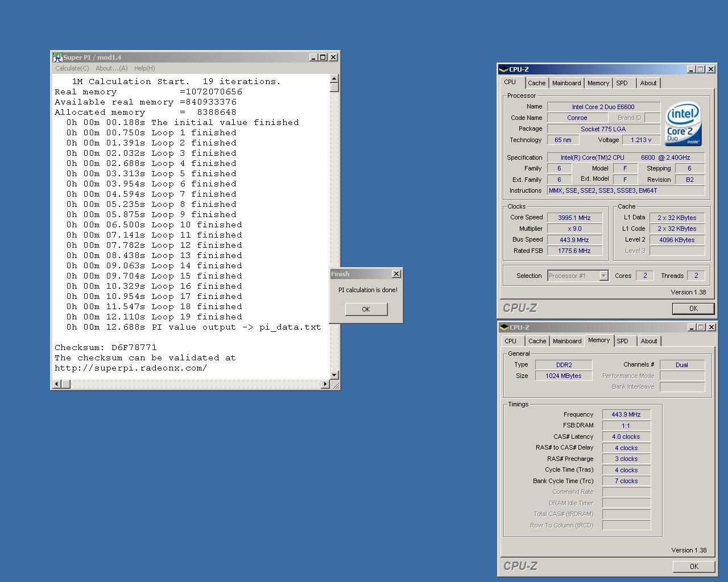Viewport: 728px width, 582px height.
Task: Click OK in the Finish dialog
Action: coord(366,309)
